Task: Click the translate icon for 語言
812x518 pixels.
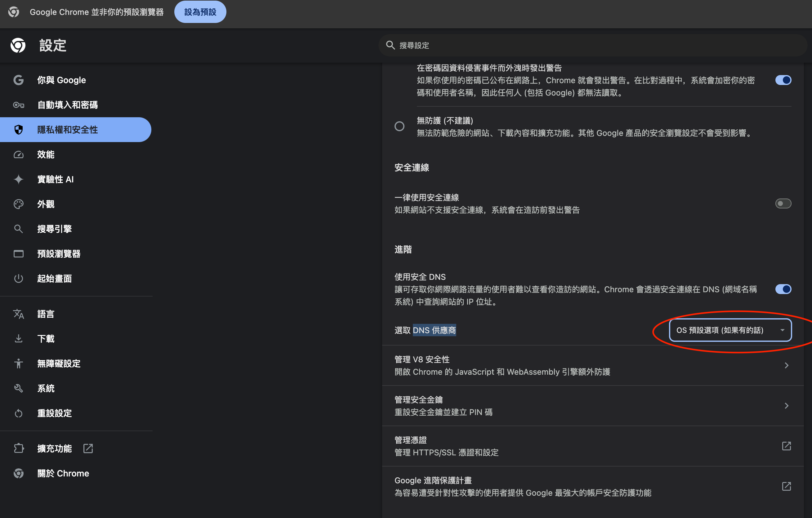Action: click(19, 314)
